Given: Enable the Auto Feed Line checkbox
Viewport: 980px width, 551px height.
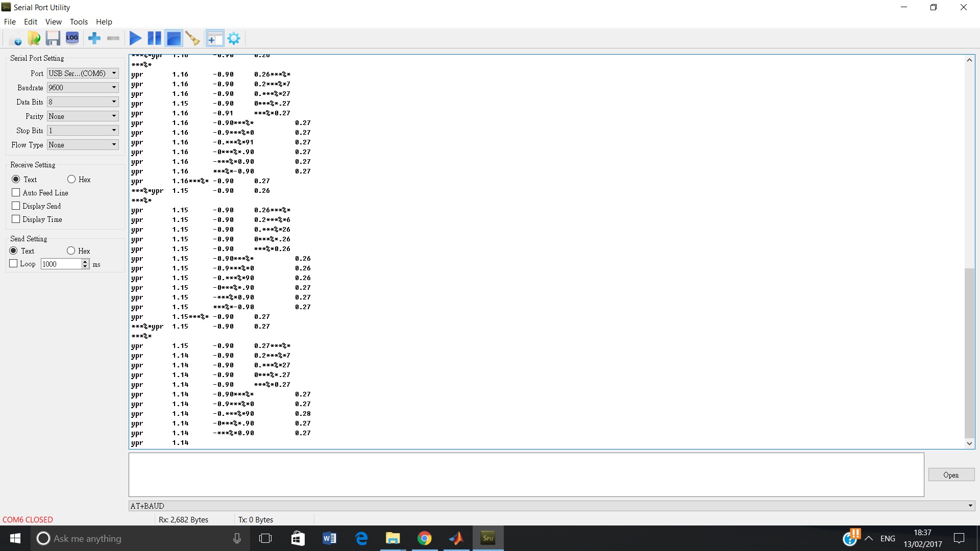Looking at the screenshot, I should (x=16, y=193).
